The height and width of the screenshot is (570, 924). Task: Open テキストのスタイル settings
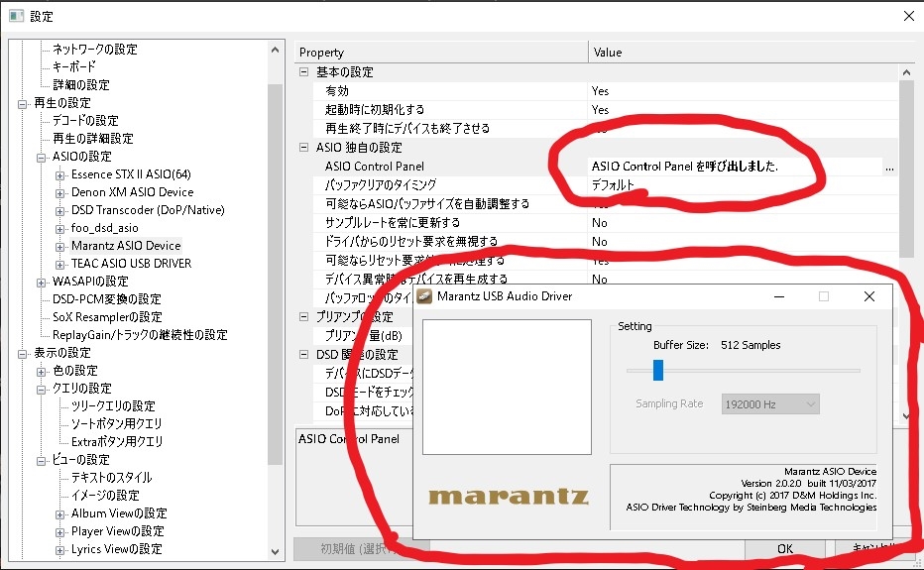(111, 478)
